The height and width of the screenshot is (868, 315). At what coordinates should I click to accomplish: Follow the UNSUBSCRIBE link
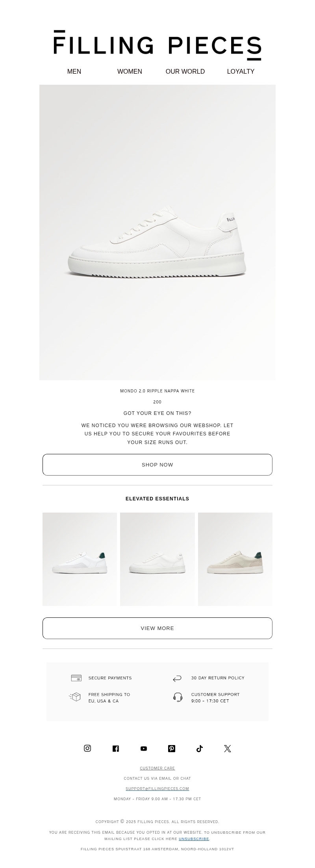click(x=194, y=839)
